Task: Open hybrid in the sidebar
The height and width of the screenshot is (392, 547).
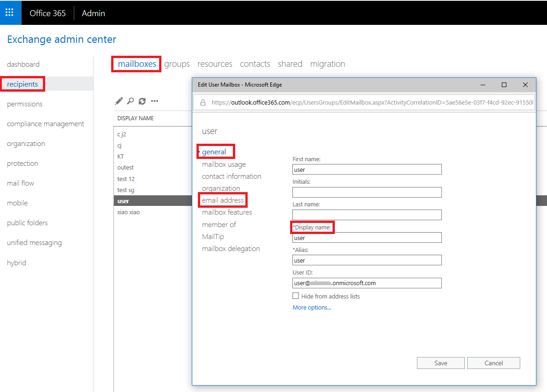Action: [17, 263]
